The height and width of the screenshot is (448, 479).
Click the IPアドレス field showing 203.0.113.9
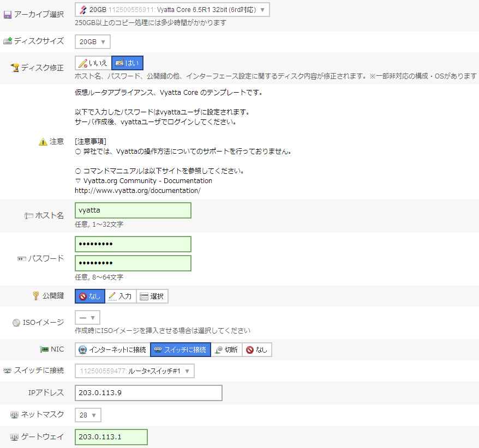click(x=148, y=392)
